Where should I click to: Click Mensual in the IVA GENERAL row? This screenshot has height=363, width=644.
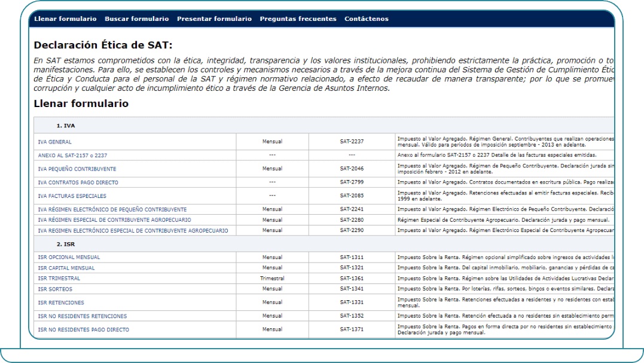(x=272, y=141)
